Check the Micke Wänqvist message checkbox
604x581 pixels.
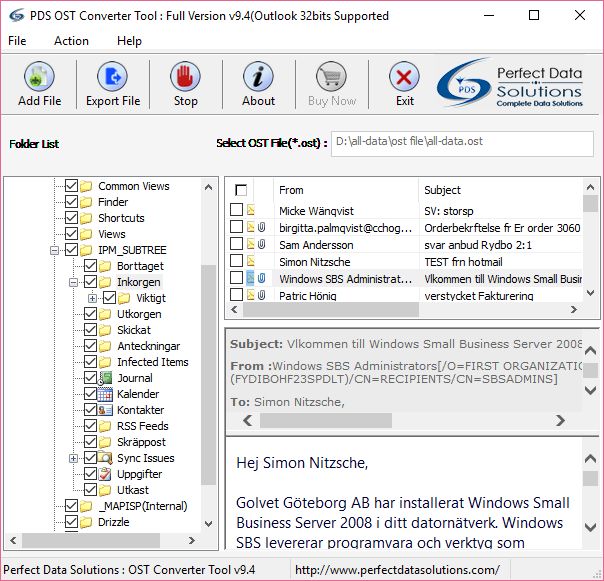click(236, 210)
